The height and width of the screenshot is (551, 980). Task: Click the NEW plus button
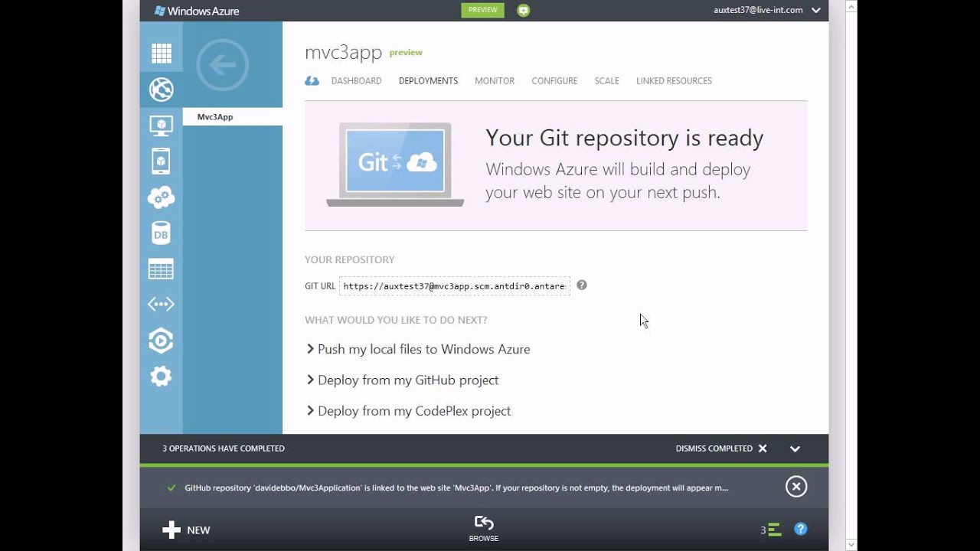pos(186,530)
